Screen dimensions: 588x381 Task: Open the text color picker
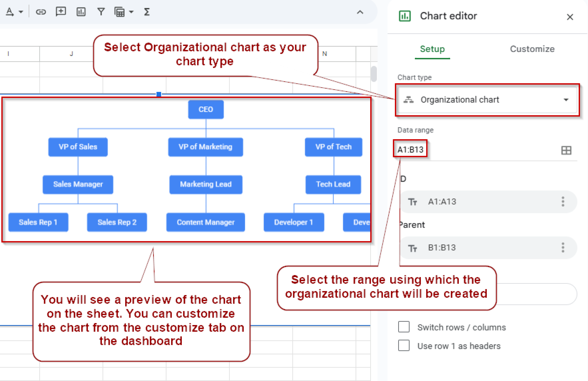(x=10, y=11)
